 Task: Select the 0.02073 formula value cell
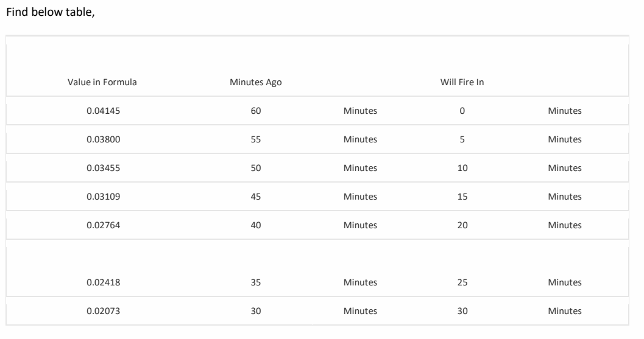(x=103, y=311)
